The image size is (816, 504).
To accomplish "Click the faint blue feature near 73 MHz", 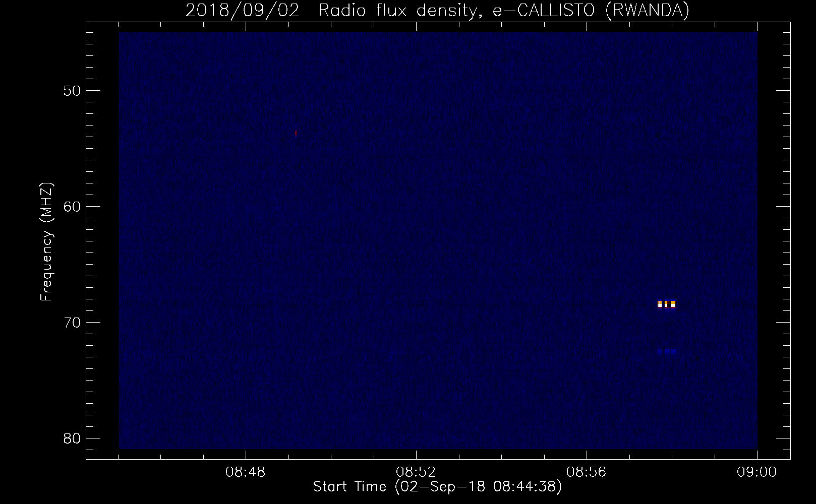I will point(666,351).
